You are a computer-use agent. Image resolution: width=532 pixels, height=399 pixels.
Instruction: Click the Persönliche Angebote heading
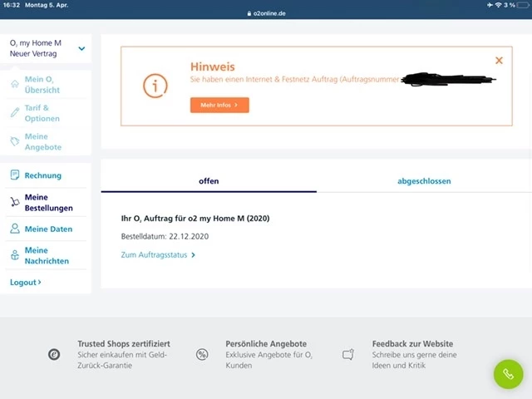(x=266, y=343)
